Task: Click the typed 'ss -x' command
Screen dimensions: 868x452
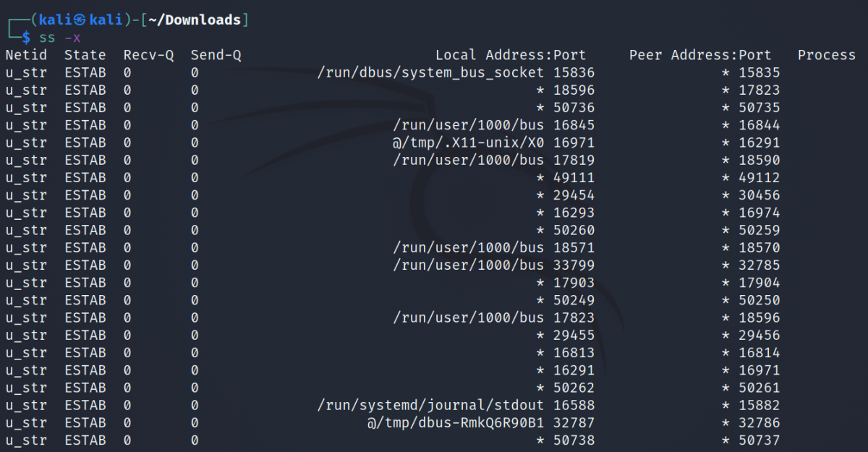Action: coord(60,37)
